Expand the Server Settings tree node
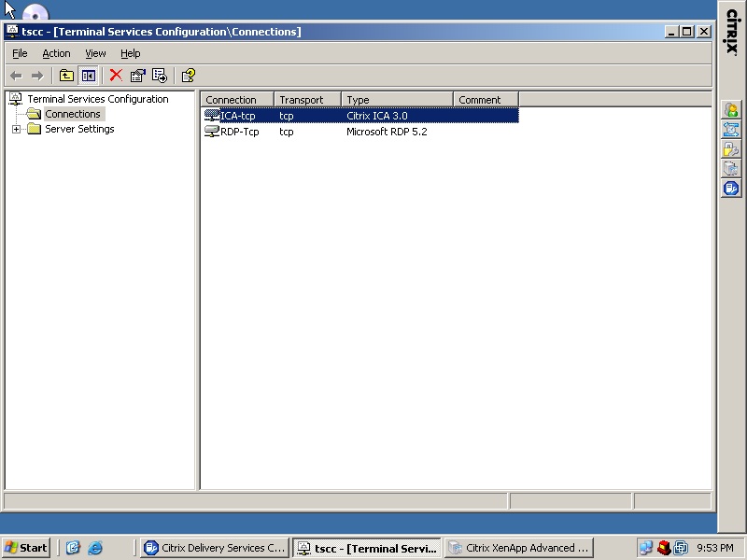The height and width of the screenshot is (560, 747). click(15, 129)
